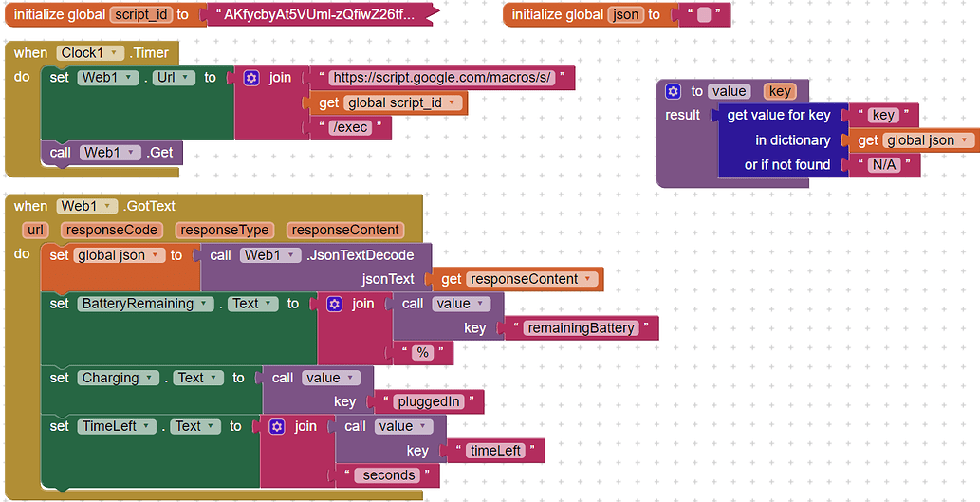Open the global json dropdown in the set block
Image resolution: width=980 pixels, height=502 pixels.
pyautogui.click(x=119, y=255)
